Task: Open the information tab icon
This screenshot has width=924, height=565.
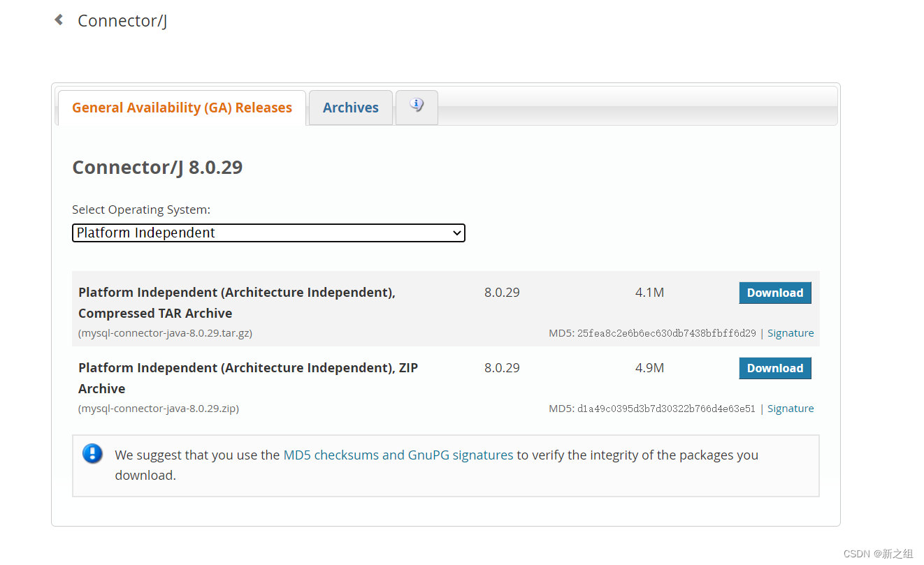Action: pos(417,107)
